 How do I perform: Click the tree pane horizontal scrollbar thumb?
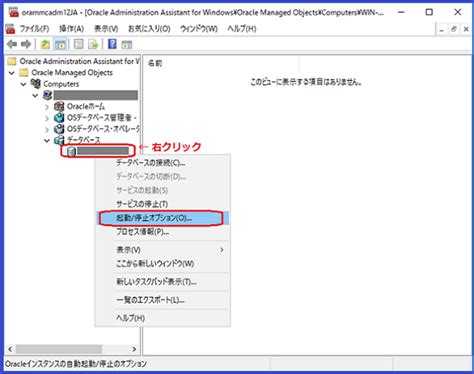(59, 349)
